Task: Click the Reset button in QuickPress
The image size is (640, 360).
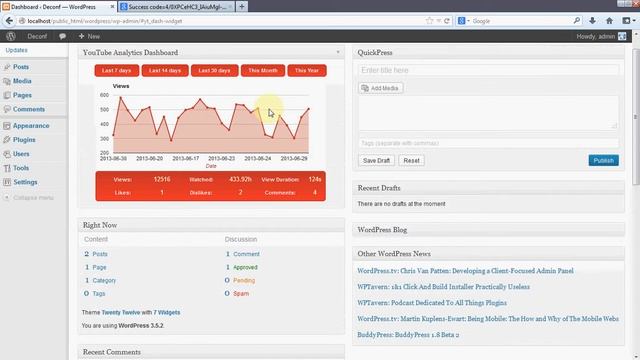Action: [411, 160]
